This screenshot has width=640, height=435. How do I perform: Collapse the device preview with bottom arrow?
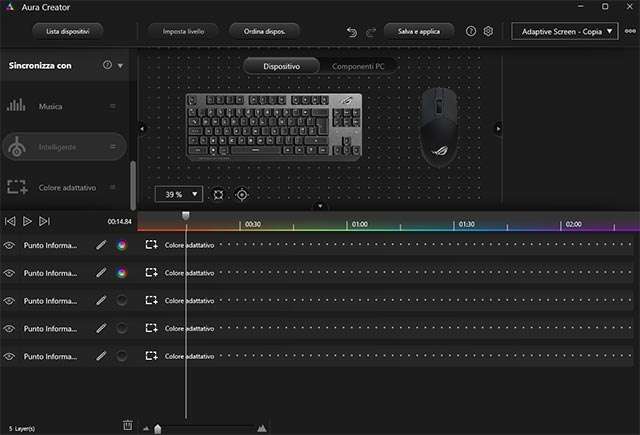[x=320, y=206]
